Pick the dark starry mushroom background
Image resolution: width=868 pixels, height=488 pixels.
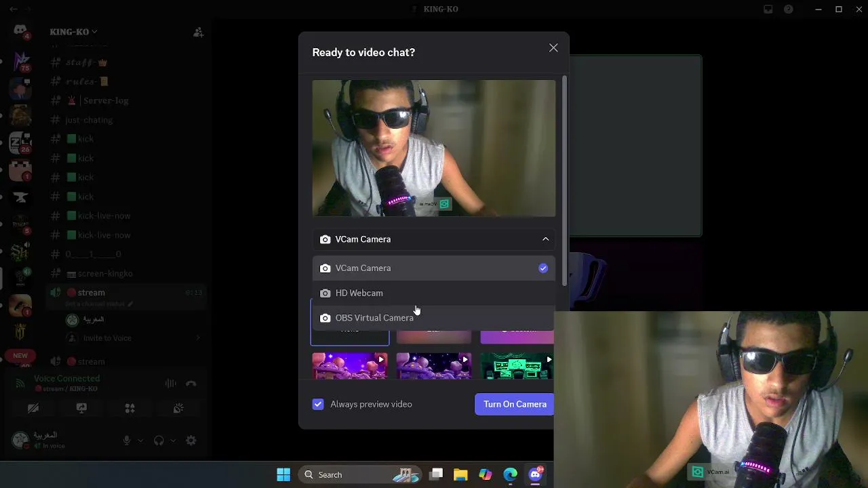pyautogui.click(x=434, y=366)
